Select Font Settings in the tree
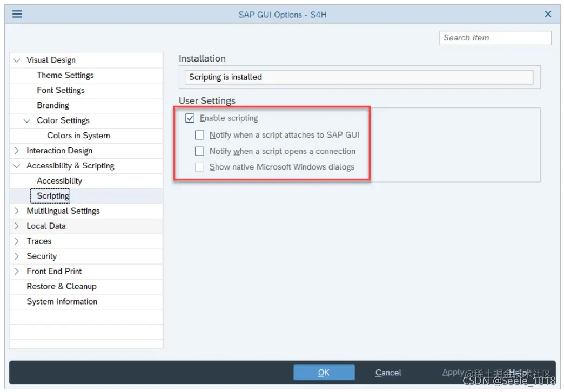The width and height of the screenshot is (564, 392). [61, 90]
